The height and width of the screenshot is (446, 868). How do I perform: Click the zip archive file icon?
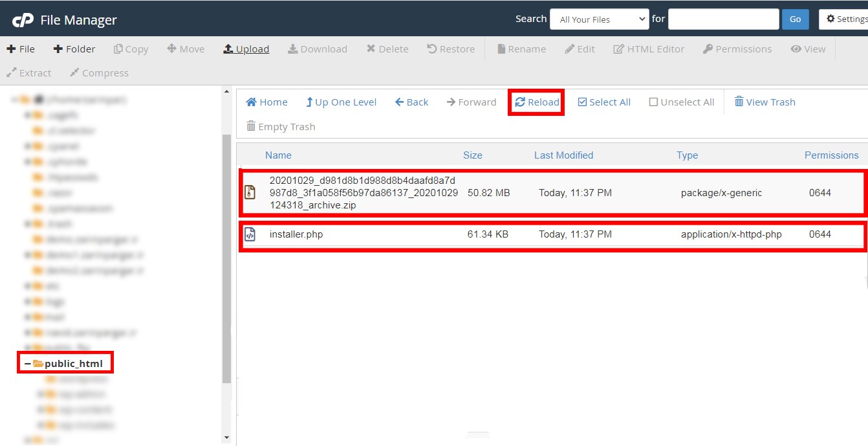[250, 193]
